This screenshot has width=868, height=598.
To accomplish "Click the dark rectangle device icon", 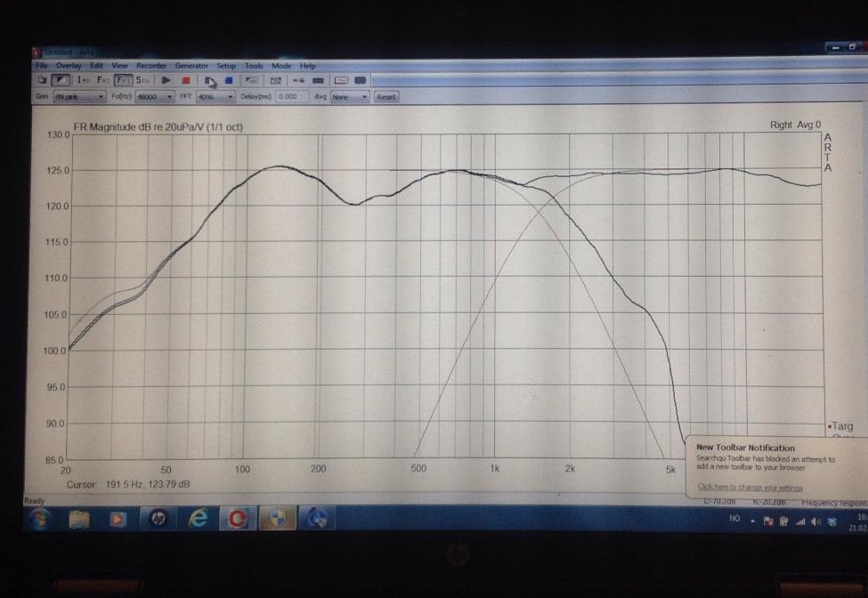I will (319, 80).
